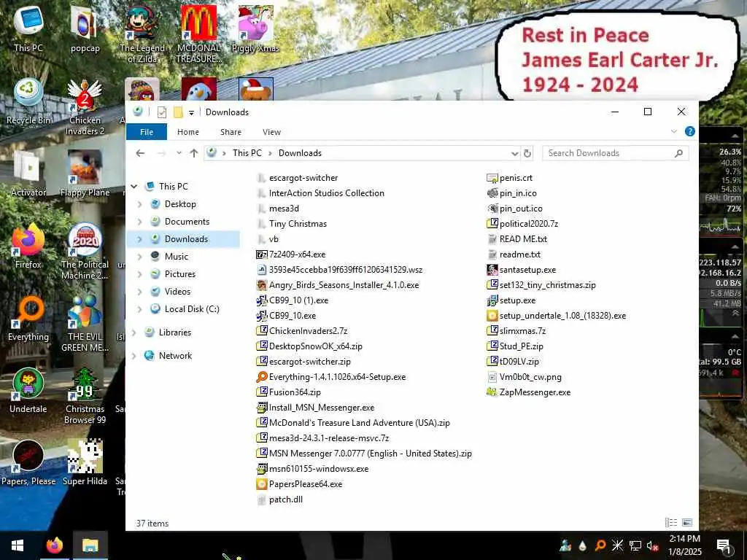Image resolution: width=747 pixels, height=560 pixels.
Task: Expand the Music tree node
Action: [x=139, y=257]
